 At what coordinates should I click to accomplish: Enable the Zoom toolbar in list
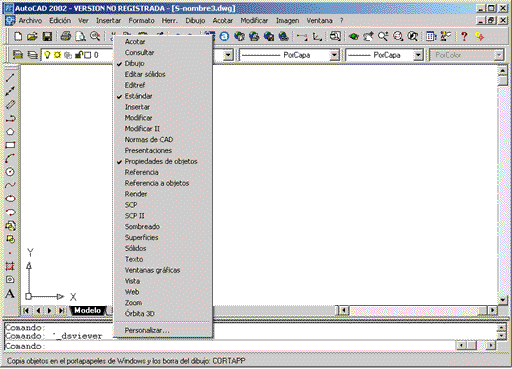[x=163, y=303]
